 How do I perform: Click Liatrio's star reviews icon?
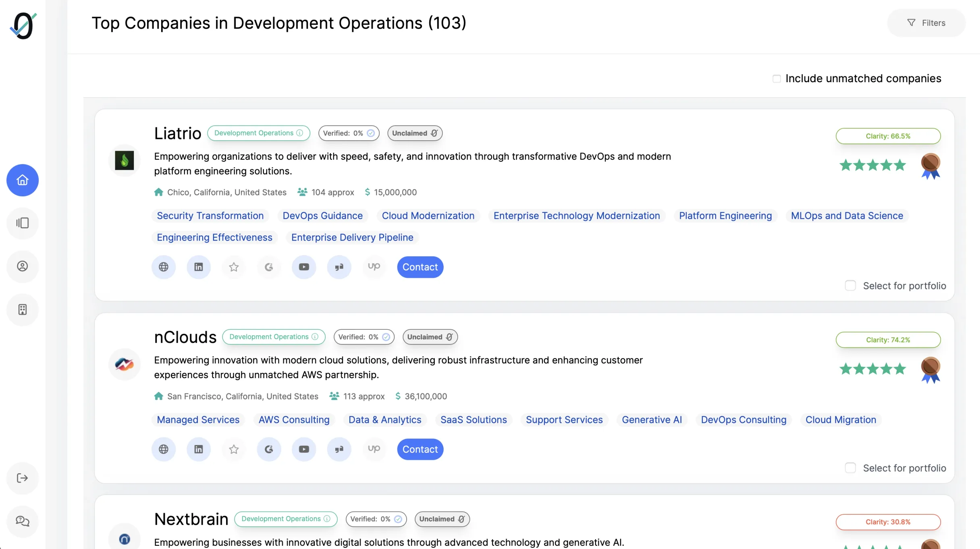click(234, 267)
